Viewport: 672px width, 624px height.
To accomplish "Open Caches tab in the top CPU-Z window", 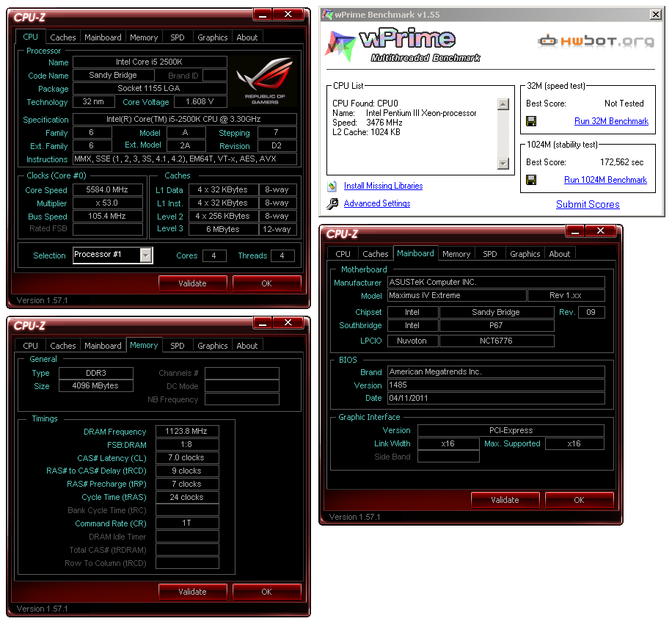I will [62, 37].
